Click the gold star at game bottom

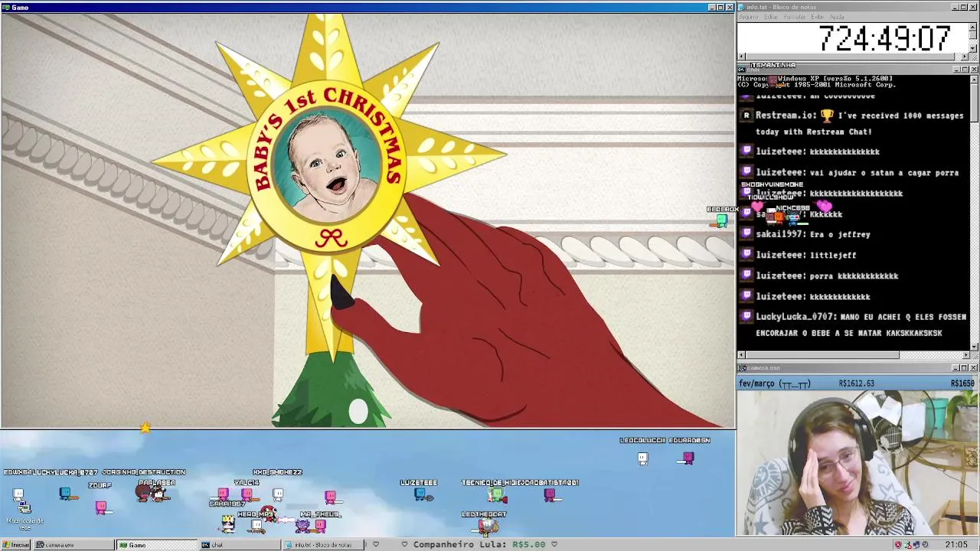(145, 428)
